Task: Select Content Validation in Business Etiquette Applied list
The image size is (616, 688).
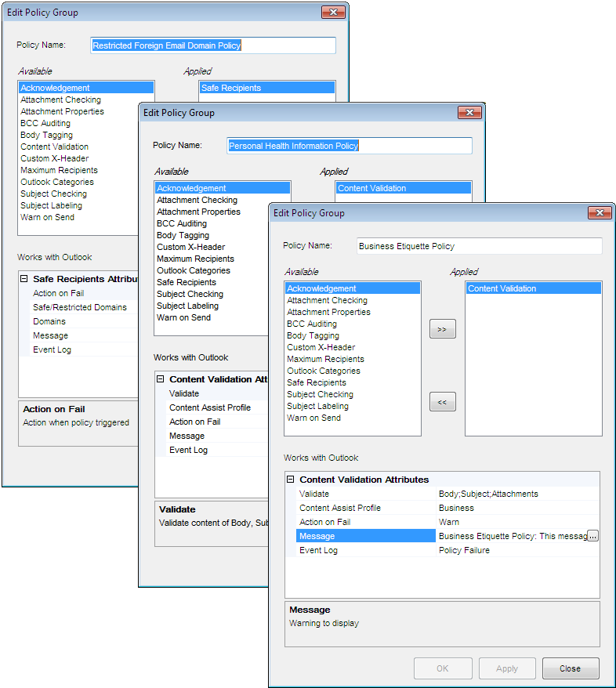Action: tap(534, 288)
